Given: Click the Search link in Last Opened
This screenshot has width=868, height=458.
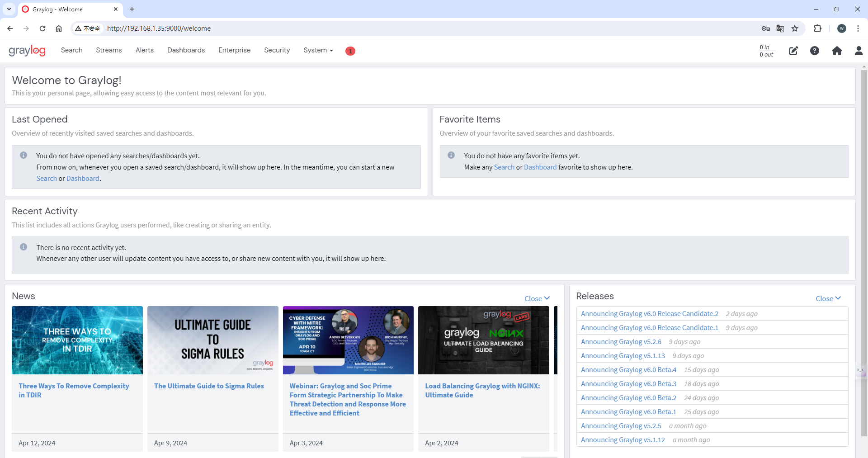Looking at the screenshot, I should click(x=47, y=179).
